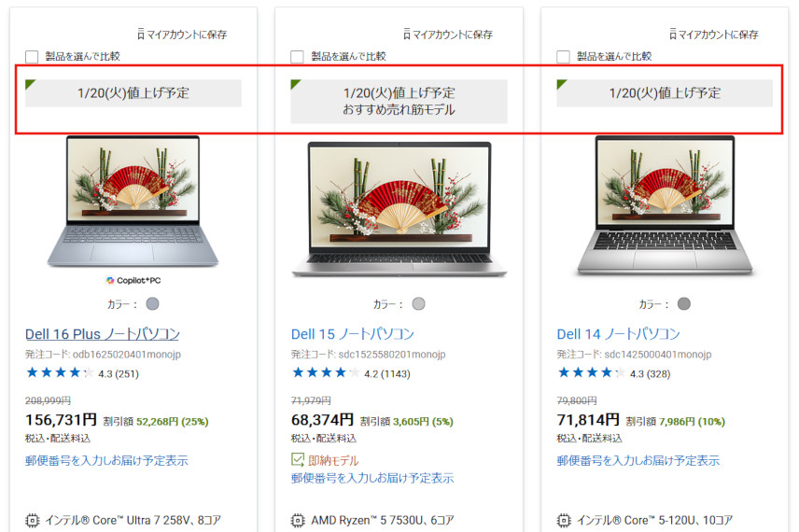Click processor chip icon beside Core 5-120U
The height and width of the screenshot is (532, 799).
tap(564, 521)
